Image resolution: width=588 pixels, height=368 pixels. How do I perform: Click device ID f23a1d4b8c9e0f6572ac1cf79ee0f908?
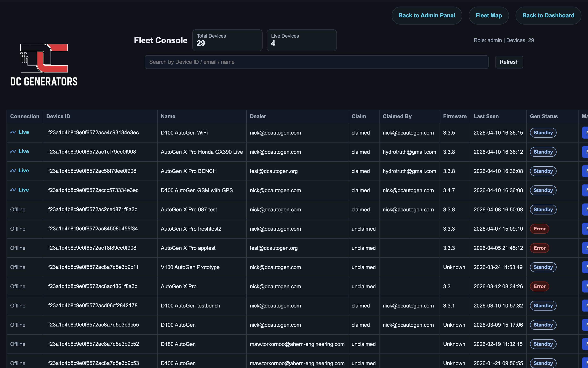pos(92,152)
